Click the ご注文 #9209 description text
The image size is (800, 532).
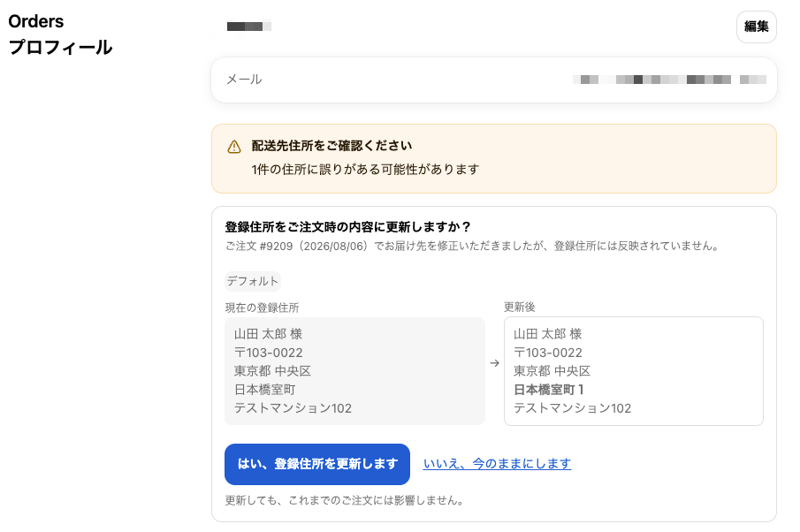472,246
